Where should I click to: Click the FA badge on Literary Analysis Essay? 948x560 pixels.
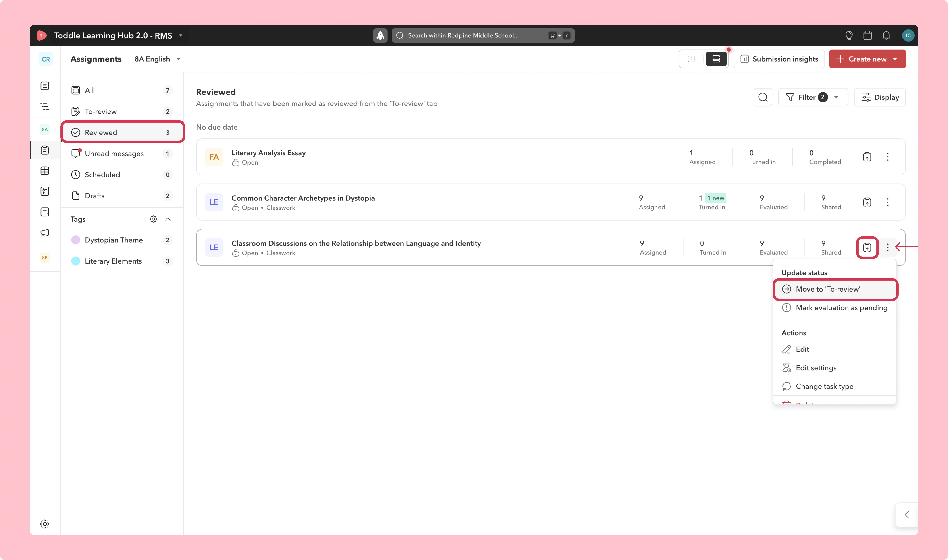[214, 157]
